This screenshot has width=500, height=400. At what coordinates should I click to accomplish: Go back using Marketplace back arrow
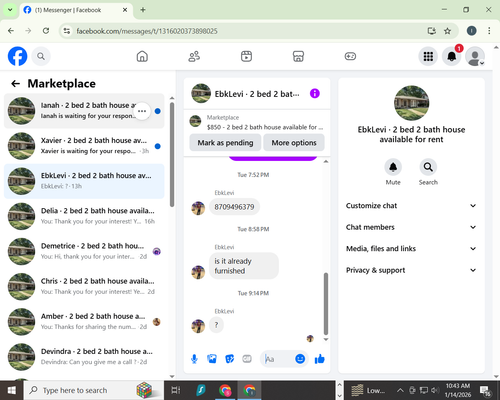pos(16,83)
